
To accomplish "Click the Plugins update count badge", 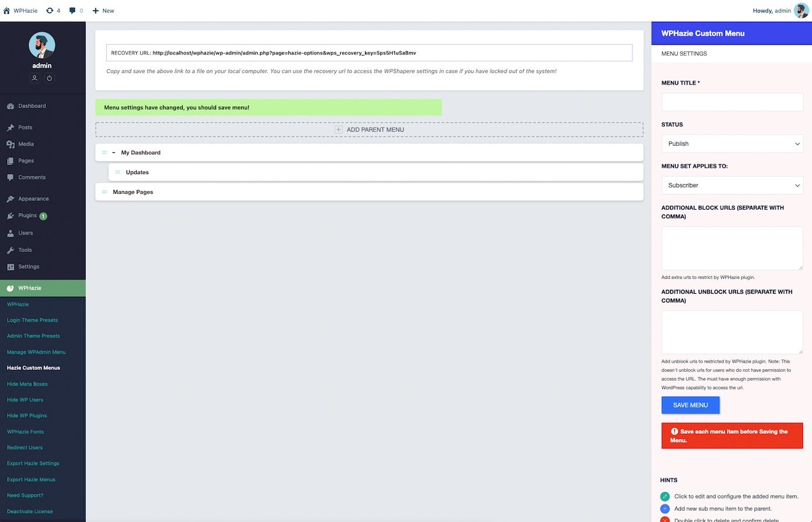I will (x=43, y=216).
